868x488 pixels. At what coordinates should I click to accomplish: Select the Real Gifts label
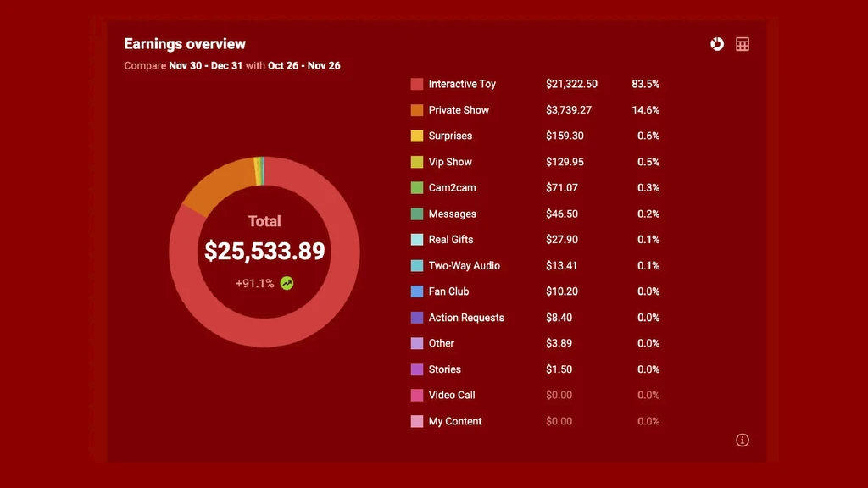(x=451, y=240)
